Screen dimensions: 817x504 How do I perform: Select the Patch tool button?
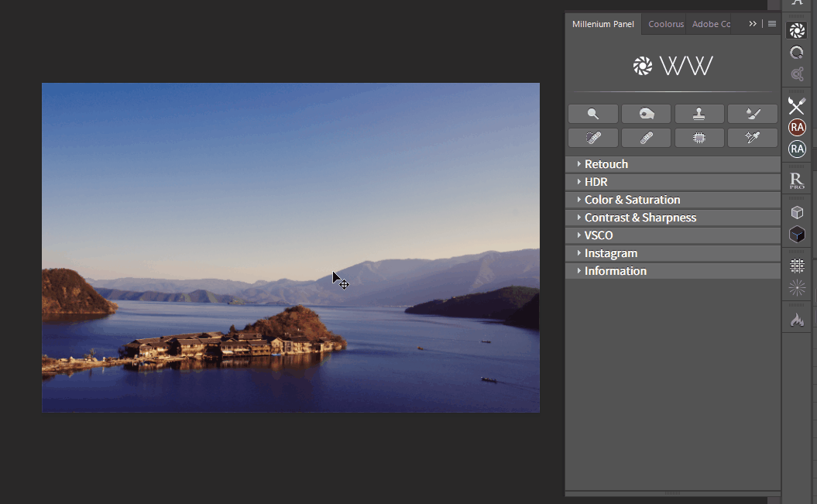[593, 138]
